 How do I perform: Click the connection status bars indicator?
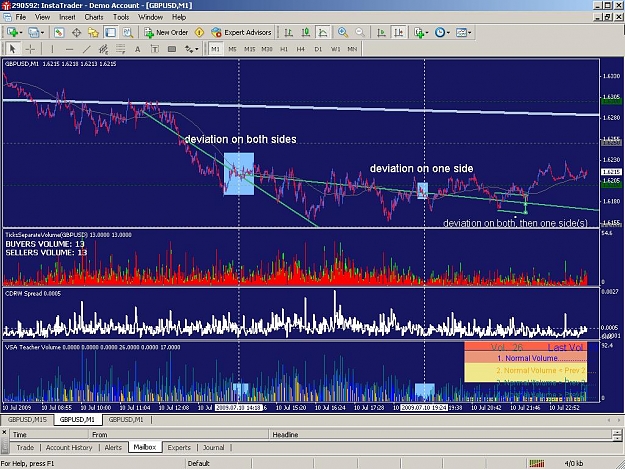tap(537, 463)
